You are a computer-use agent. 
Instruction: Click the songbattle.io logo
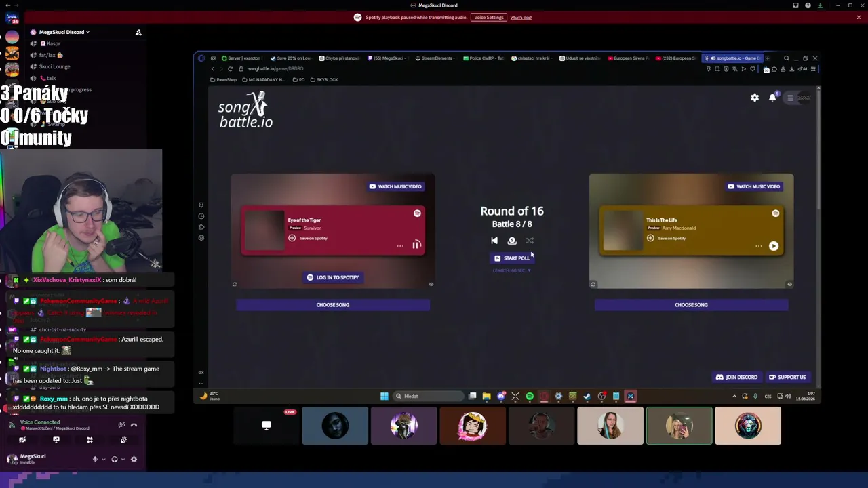point(245,110)
